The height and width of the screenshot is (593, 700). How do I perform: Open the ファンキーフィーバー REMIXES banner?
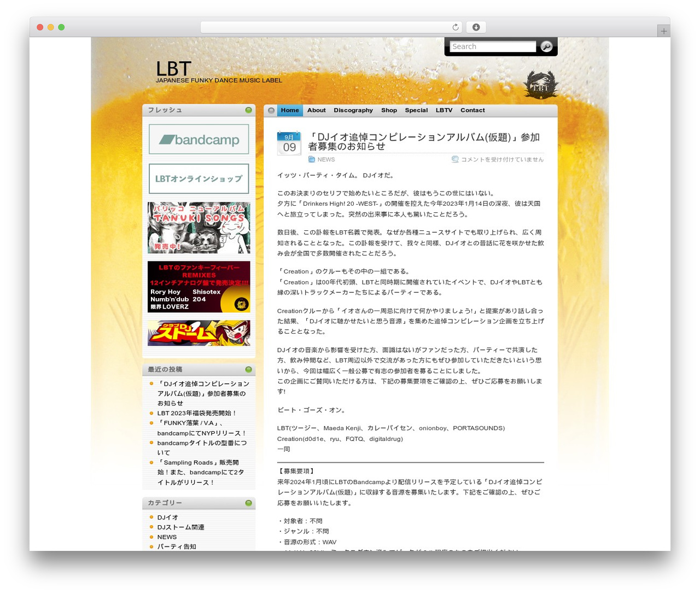tap(199, 287)
